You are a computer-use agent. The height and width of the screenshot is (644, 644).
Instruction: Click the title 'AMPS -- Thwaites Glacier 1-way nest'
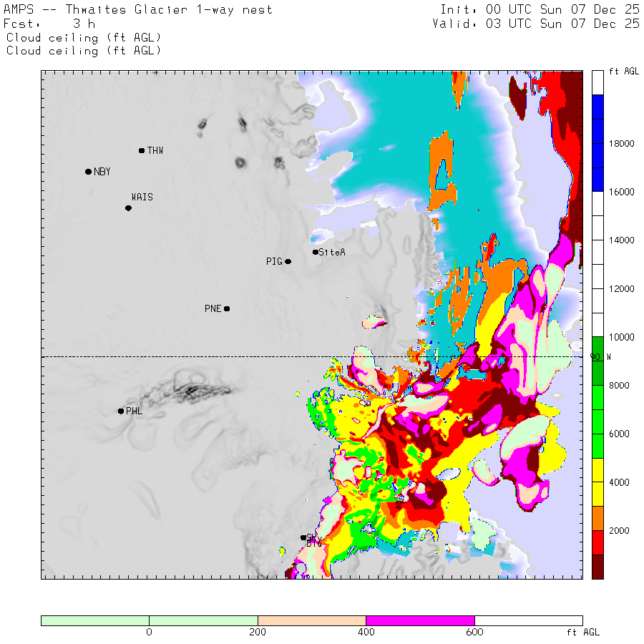click(138, 9)
